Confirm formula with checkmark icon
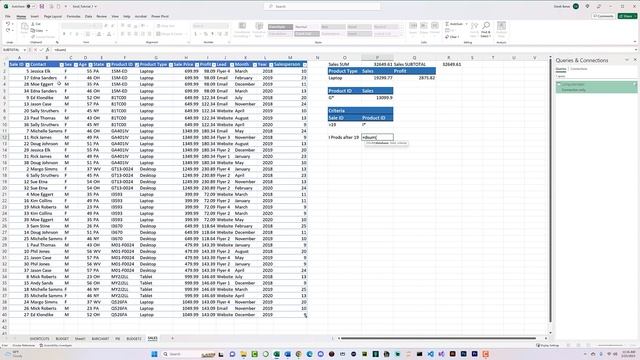640x360 pixels. point(41,50)
